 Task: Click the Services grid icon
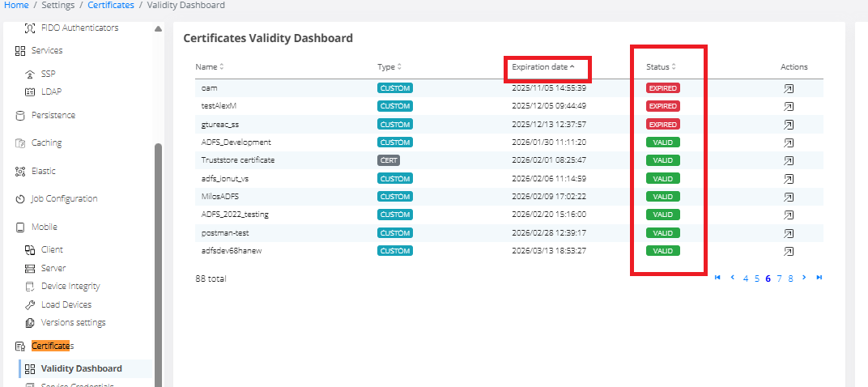(x=20, y=51)
